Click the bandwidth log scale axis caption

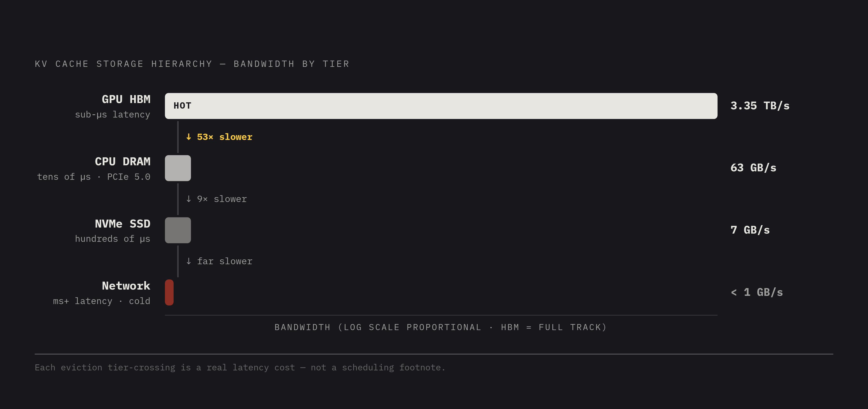pyautogui.click(x=441, y=327)
